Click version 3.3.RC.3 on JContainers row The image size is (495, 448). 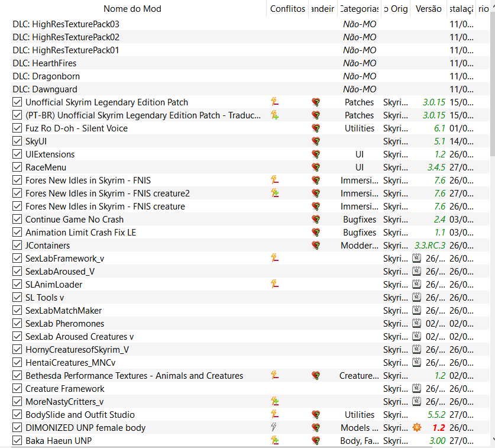coord(430,245)
